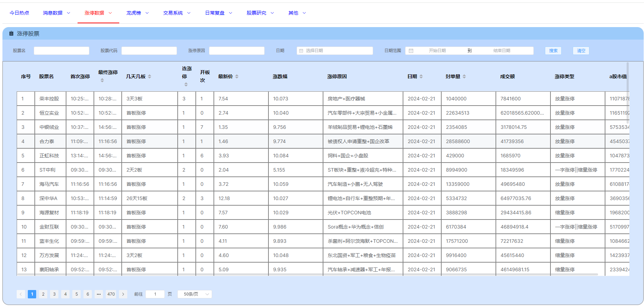Click the horizontal table scrollbar
Viewport: 644px width, 306px height.
(x=308, y=274)
